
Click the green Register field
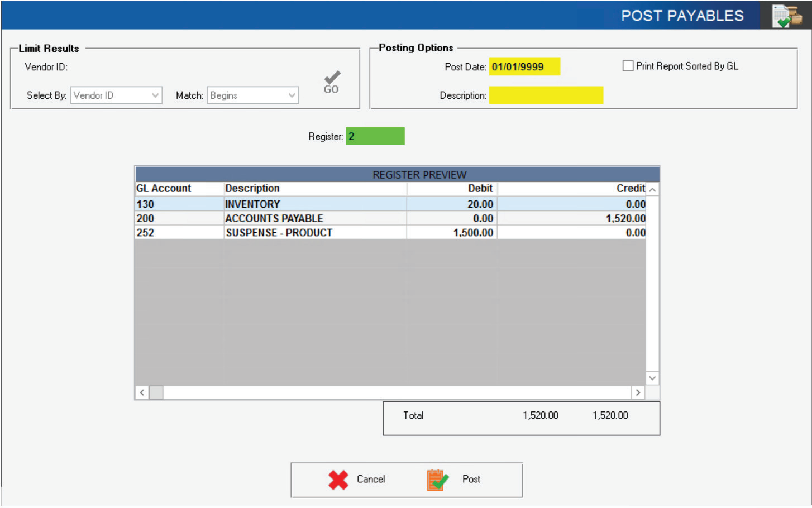point(375,136)
